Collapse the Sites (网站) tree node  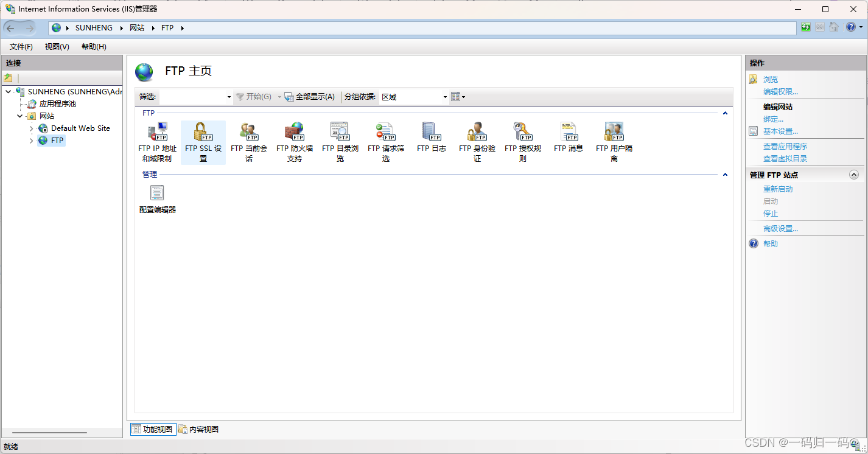click(20, 116)
